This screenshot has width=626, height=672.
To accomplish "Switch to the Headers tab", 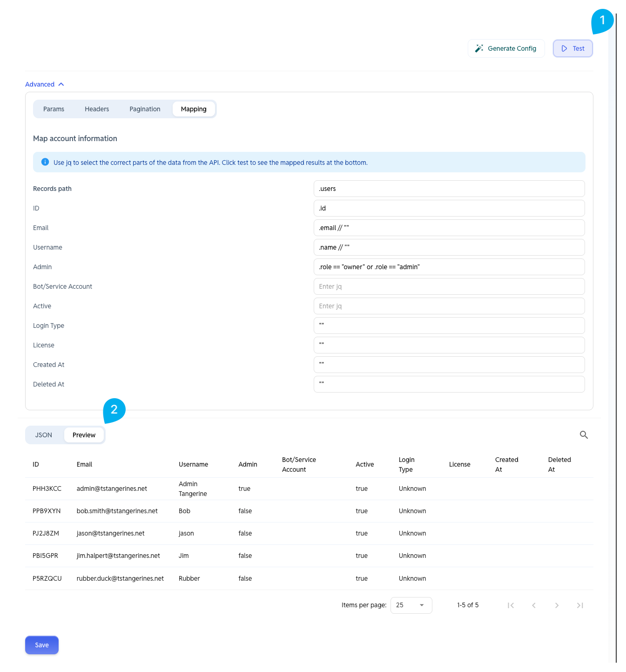I will [97, 109].
